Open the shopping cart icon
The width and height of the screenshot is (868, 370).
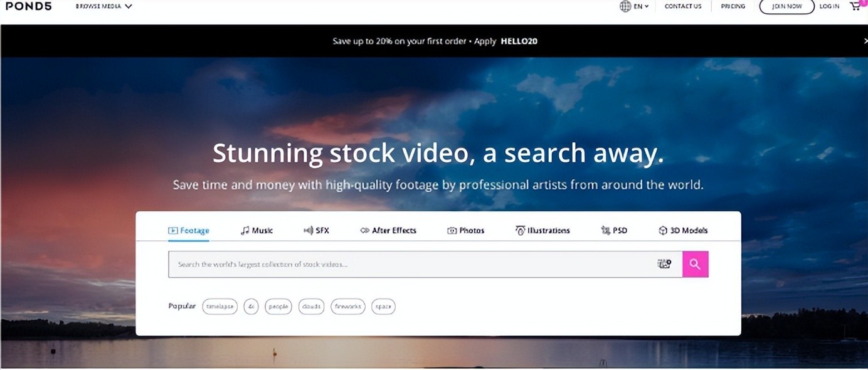[855, 6]
